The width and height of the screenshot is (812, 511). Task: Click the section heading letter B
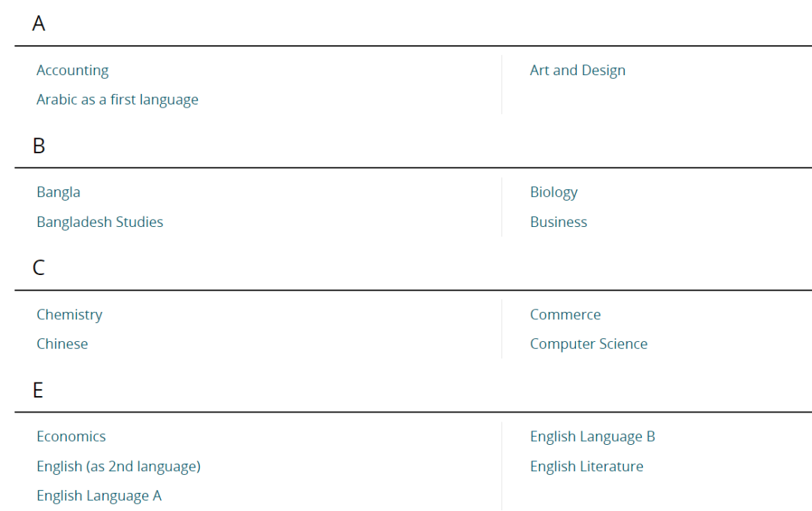pos(39,146)
